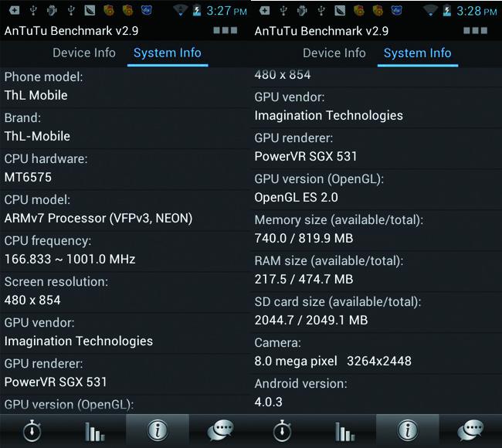Viewport: 502px width, 448px height.
Task: Tap the 3:27 PM clock
Action: click(x=226, y=12)
